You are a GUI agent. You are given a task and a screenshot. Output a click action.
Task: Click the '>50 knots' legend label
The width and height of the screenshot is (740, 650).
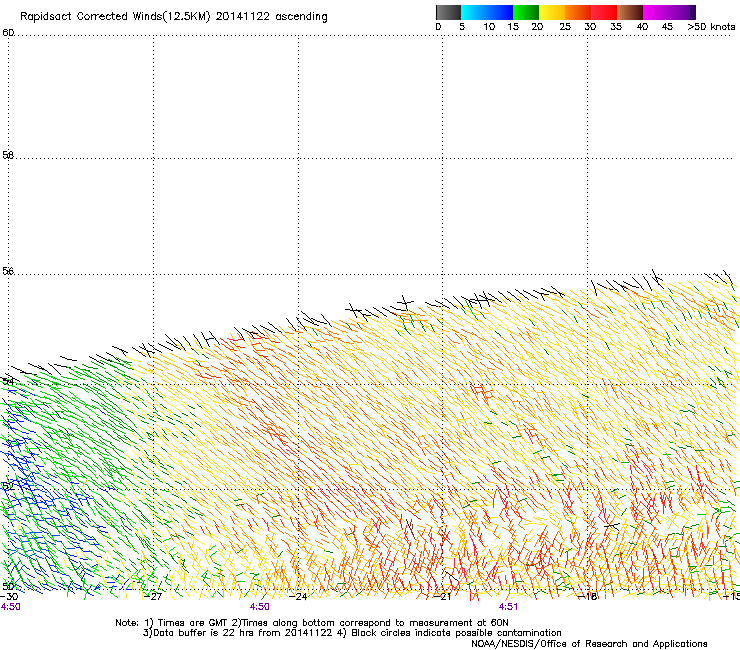(x=711, y=27)
